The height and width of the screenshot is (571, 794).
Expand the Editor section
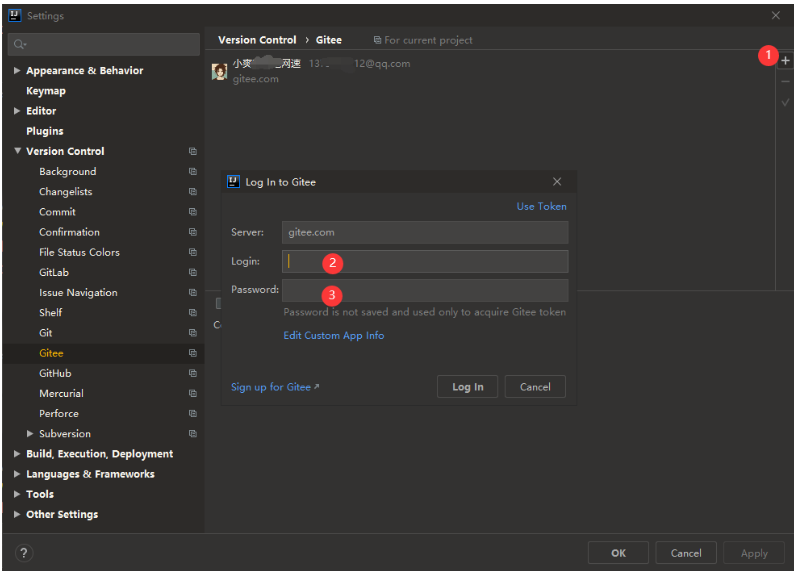click(17, 111)
